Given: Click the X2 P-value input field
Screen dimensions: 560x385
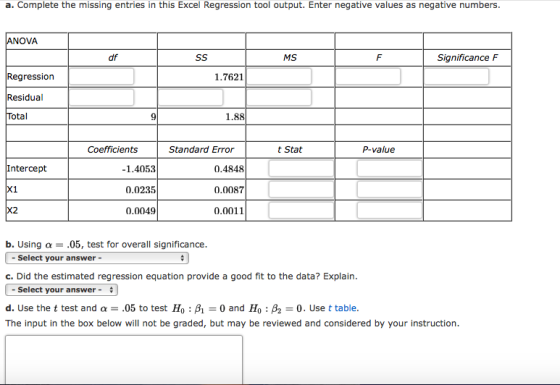Looking at the screenshot, I should (x=390, y=211).
